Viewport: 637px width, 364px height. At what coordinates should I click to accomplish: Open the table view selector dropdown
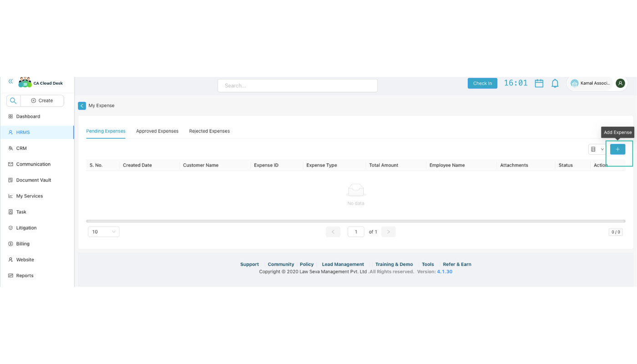click(x=597, y=149)
